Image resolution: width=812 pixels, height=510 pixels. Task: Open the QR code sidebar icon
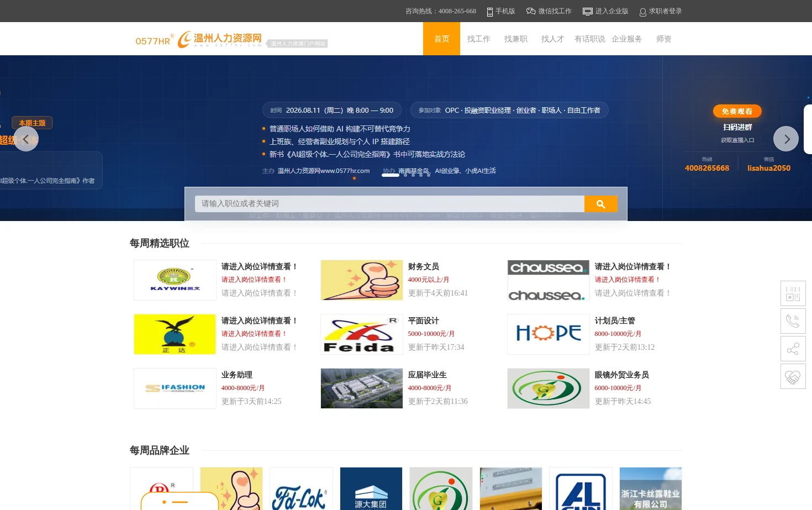point(793,293)
